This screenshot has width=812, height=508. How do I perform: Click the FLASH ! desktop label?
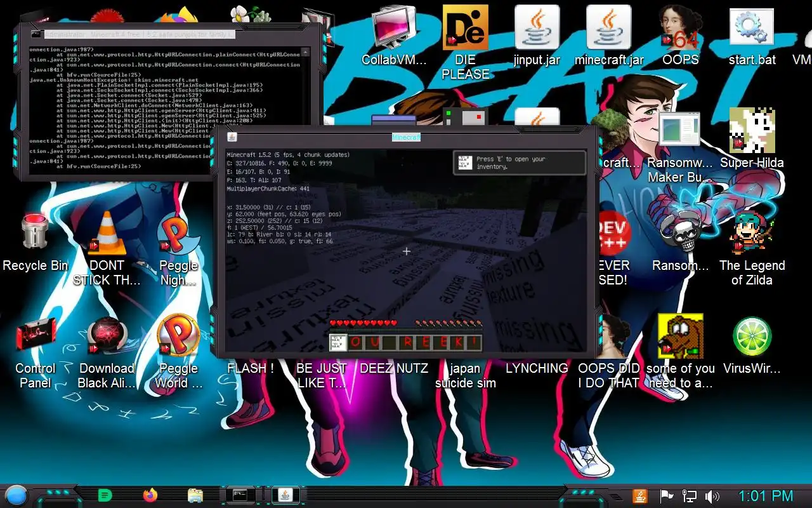point(251,368)
